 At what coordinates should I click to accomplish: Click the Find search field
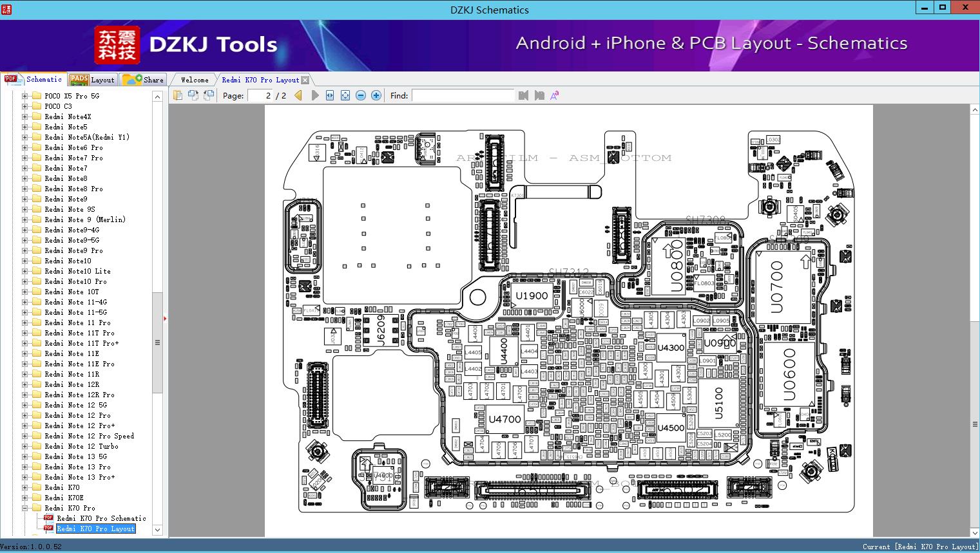pos(463,95)
